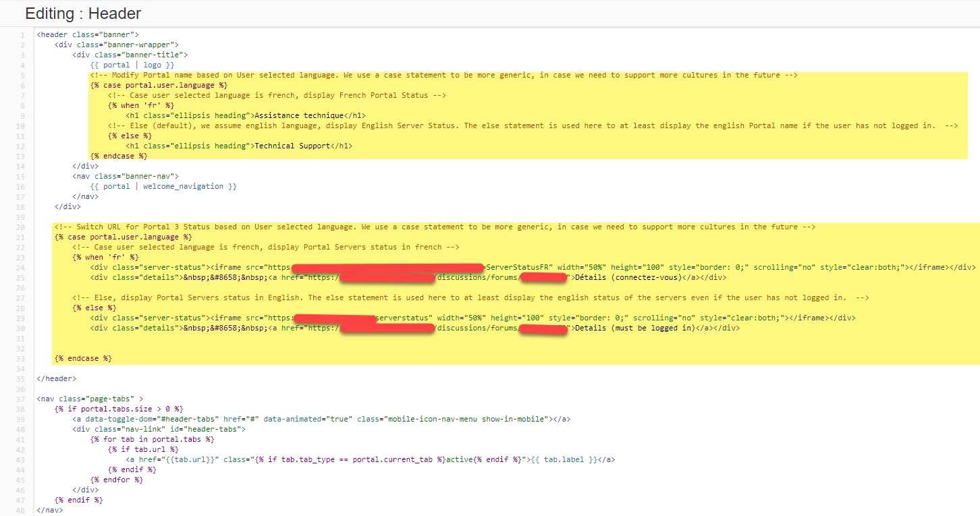
Task: Click the {% if portal.tabs.size > 0 %} statement
Action: click(119, 409)
